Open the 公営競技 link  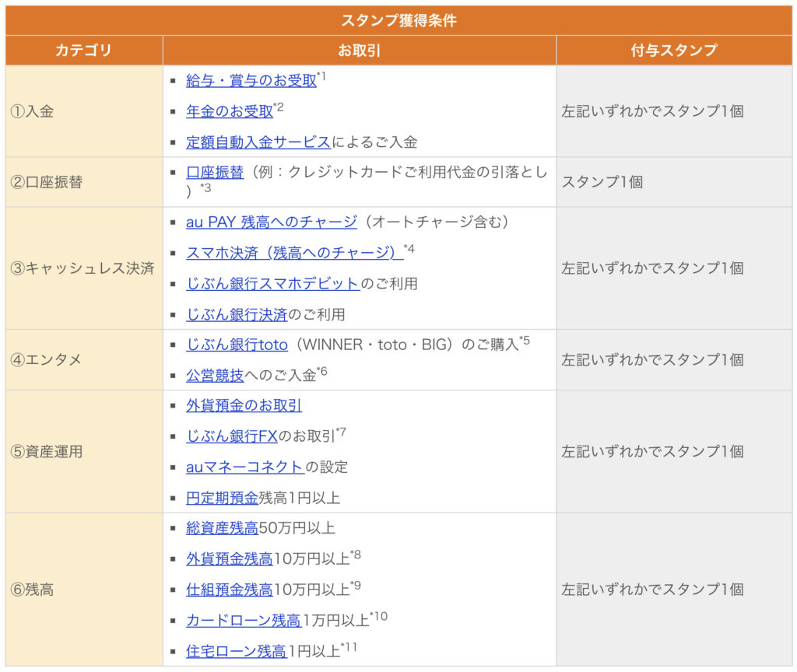[215, 376]
